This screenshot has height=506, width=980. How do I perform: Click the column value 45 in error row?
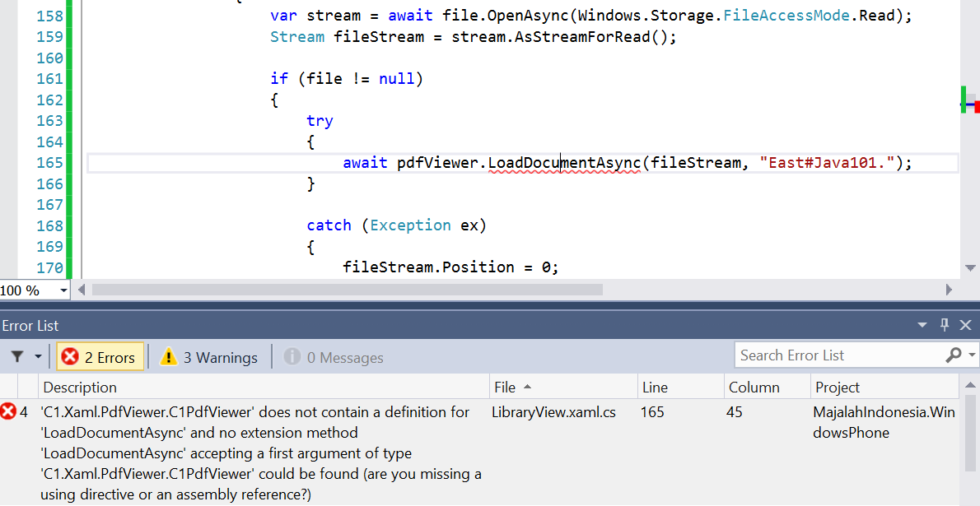point(735,412)
